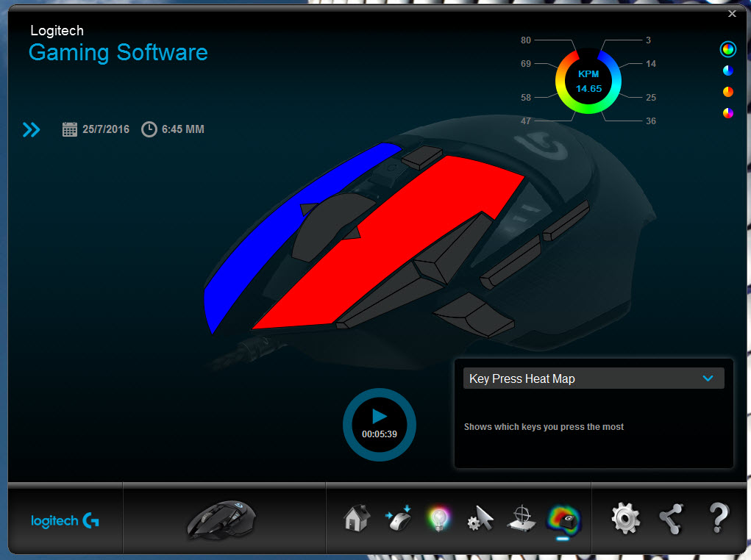
Task: Select the orange-yellow color scheme circle
Action: 728,92
